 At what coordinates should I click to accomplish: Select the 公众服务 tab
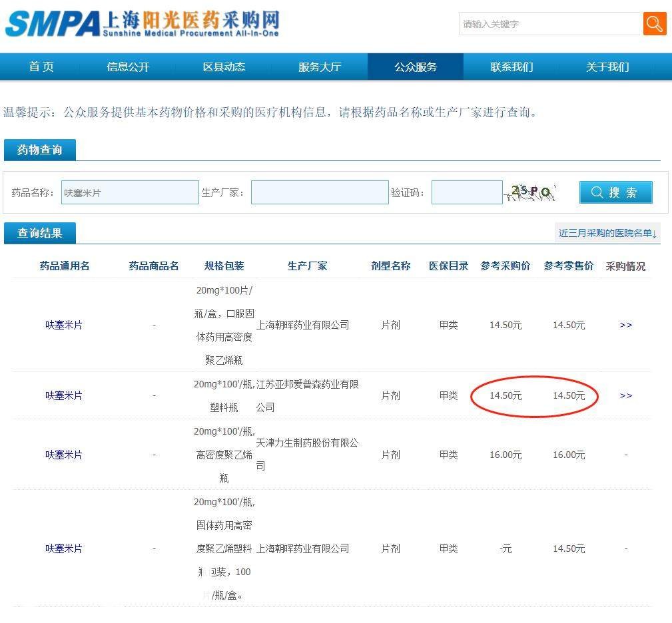pyautogui.click(x=416, y=67)
